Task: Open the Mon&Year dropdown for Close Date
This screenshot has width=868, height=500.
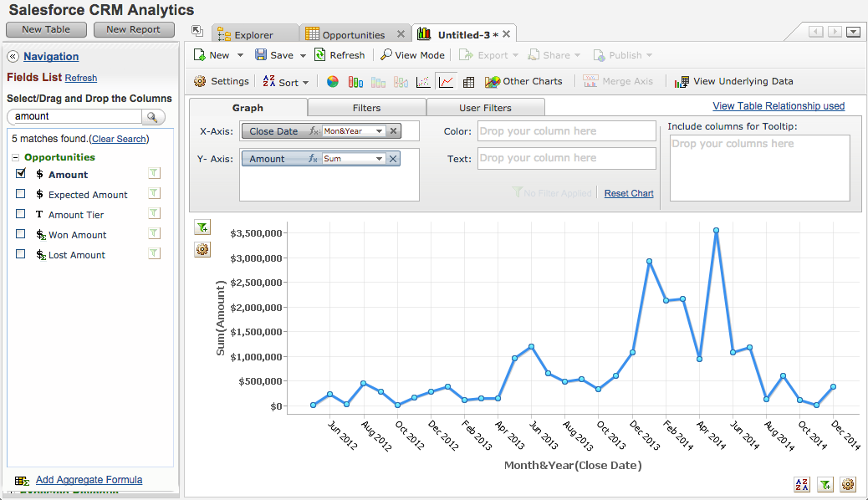Action: [379, 131]
